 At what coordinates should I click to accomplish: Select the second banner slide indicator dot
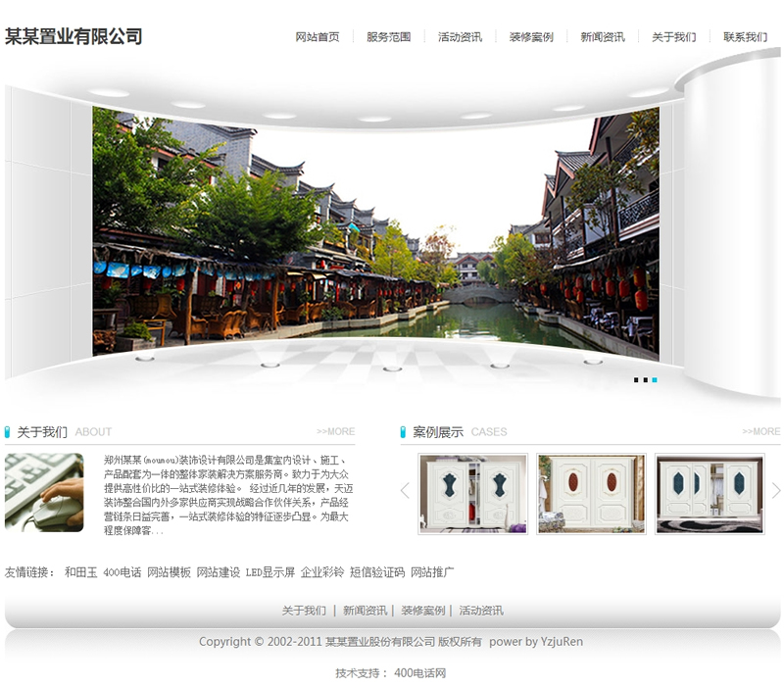645,380
